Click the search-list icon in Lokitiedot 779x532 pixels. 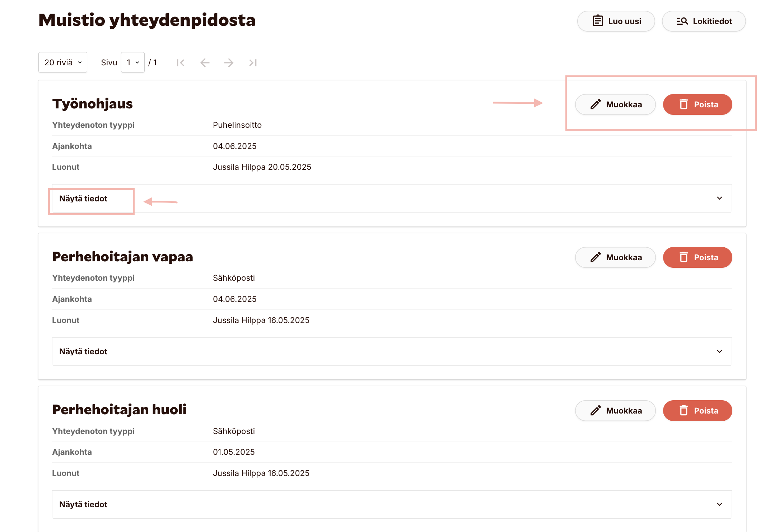(x=682, y=21)
